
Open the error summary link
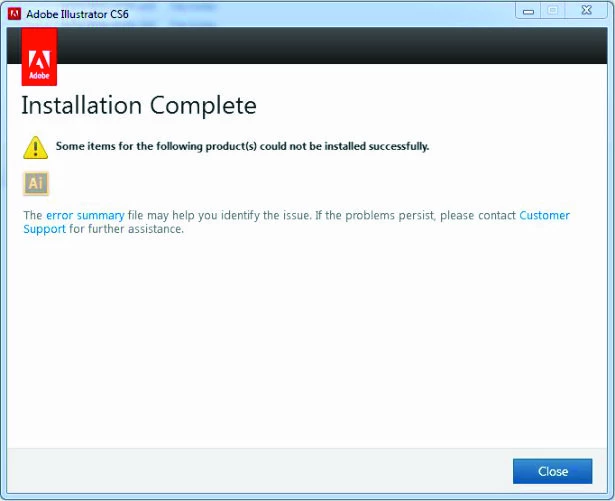85,215
